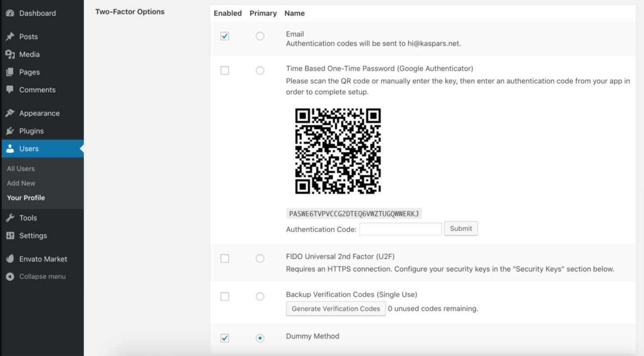Enable Backup Verification Codes checkbox

point(225,296)
